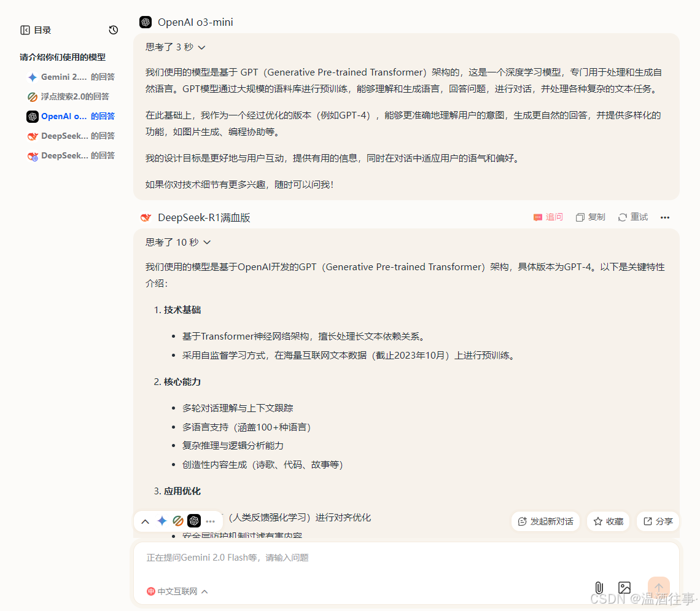The width and height of the screenshot is (700, 611).
Task: Click the 核心能力 section heading
Action: [182, 381]
